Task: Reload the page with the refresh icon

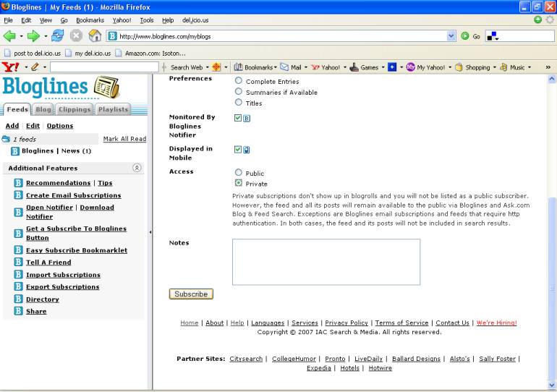Action: pyautogui.click(x=58, y=36)
